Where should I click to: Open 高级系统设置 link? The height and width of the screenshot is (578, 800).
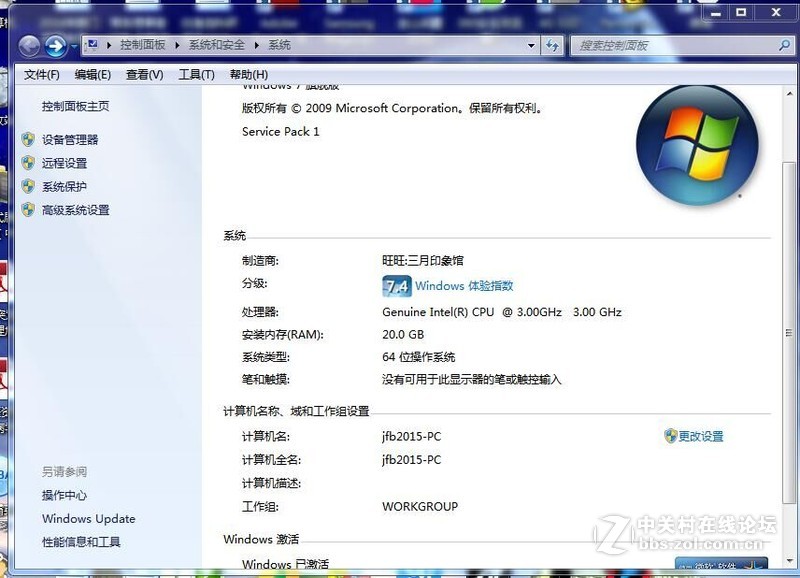pyautogui.click(x=76, y=210)
